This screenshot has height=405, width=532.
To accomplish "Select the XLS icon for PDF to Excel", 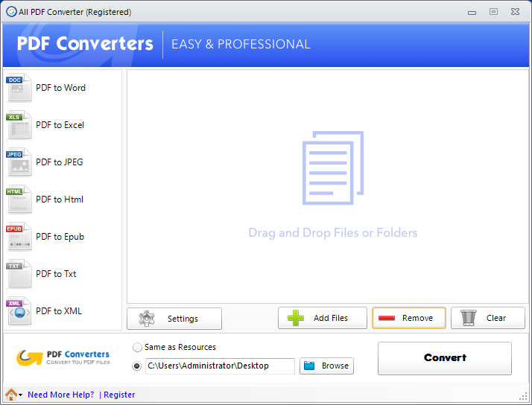I will click(19, 125).
